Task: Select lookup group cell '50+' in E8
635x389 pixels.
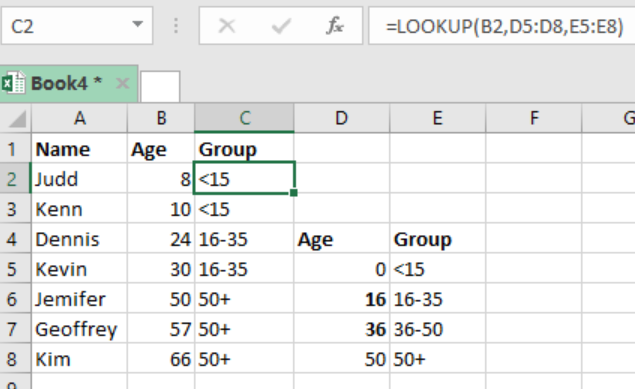Action: coord(437,359)
